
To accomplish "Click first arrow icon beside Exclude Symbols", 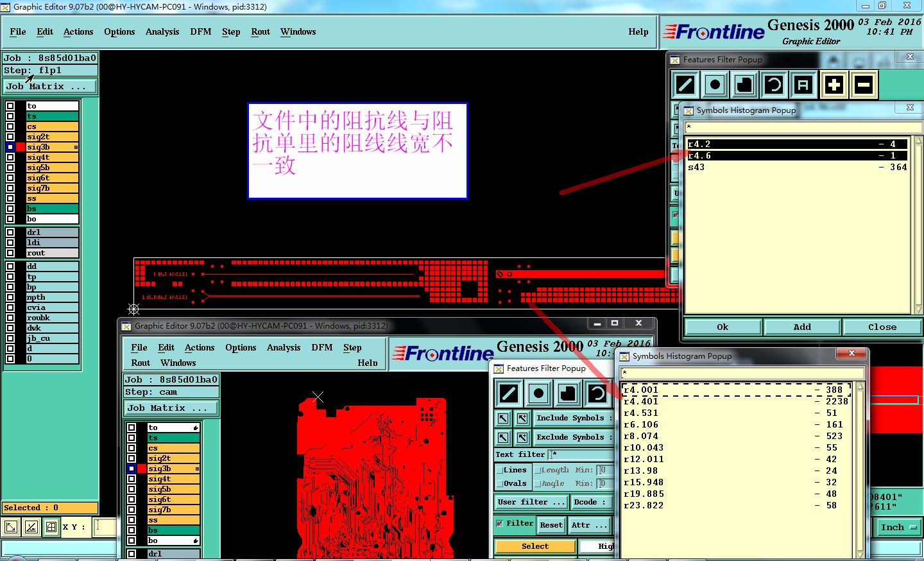I will pos(503,438).
